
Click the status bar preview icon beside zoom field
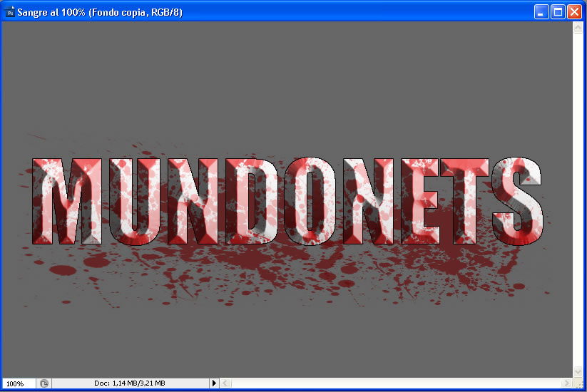click(44, 383)
